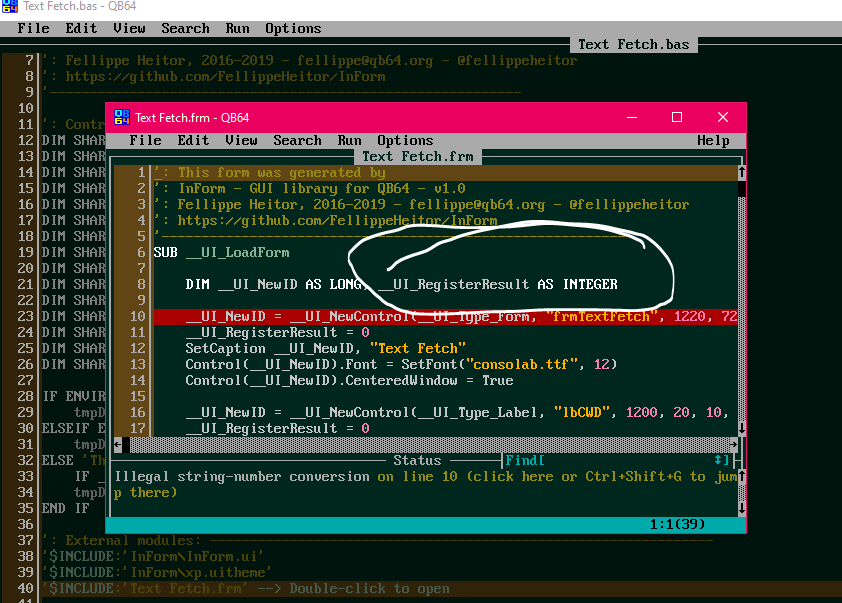Viewport: 842px width, 603px height.
Task: Maximize the Text Fetch.frm window
Action: tap(677, 117)
